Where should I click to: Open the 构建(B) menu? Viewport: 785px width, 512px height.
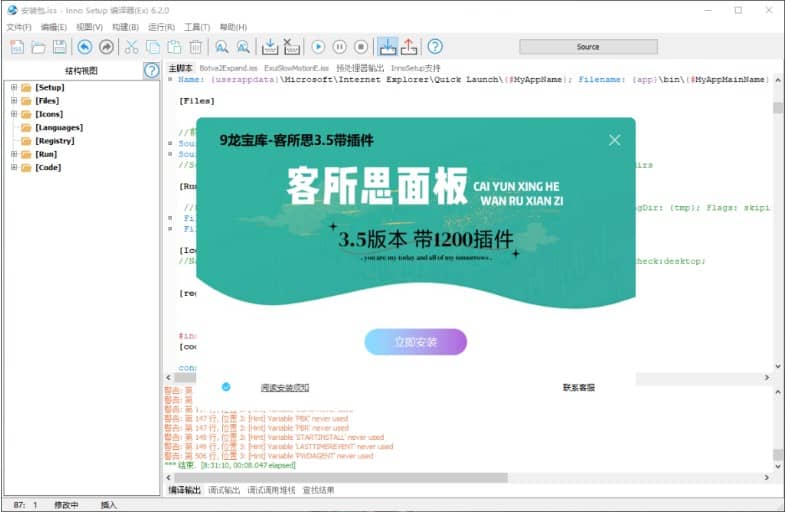pos(125,27)
